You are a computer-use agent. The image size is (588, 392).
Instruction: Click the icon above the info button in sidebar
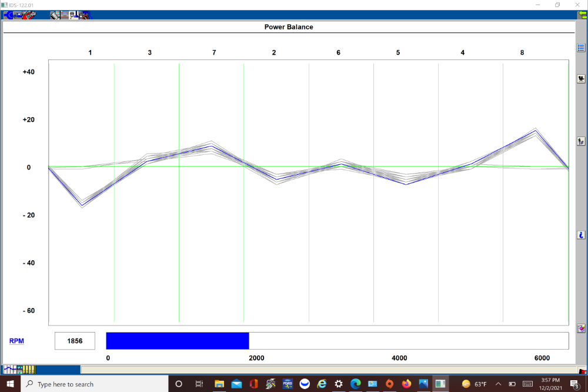581,141
